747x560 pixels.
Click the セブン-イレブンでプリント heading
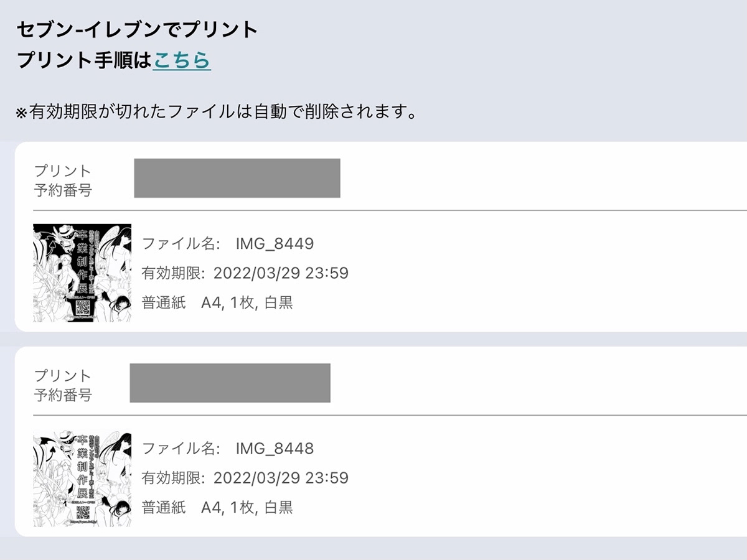click(138, 29)
